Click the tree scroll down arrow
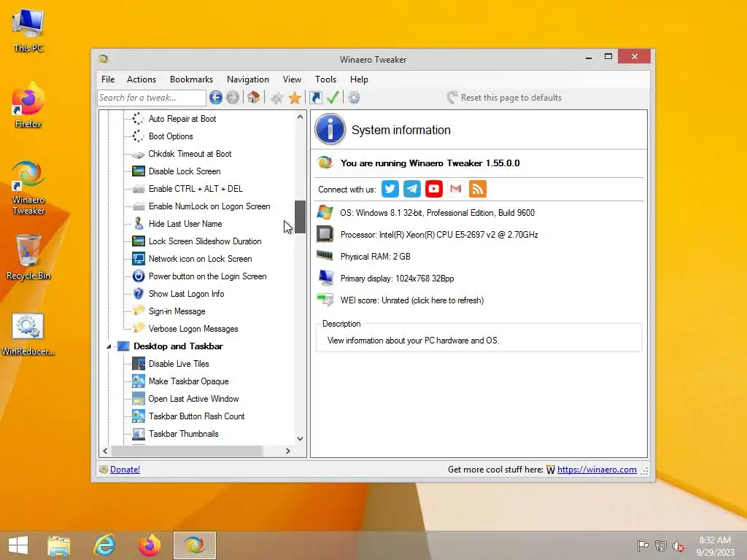Viewport: 747px width, 560px height. [x=300, y=438]
